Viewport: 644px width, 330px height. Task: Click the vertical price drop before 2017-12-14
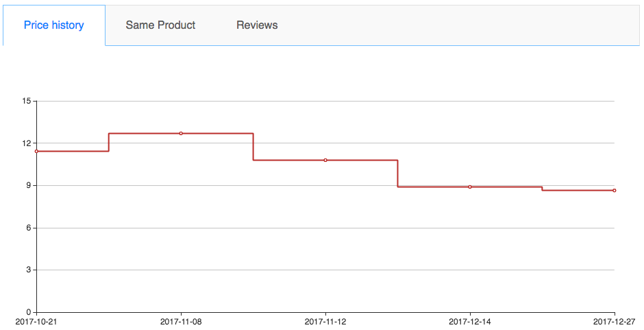(x=398, y=173)
